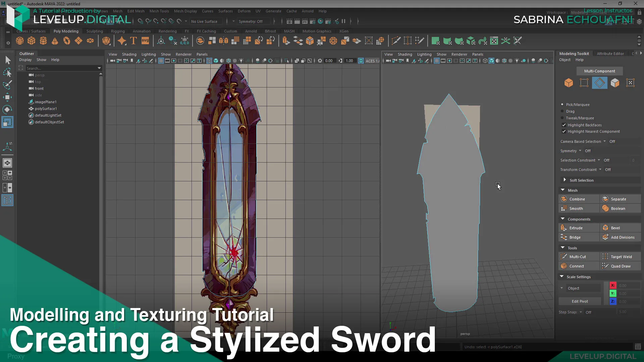Switch selection mode to Drag
Image resolution: width=644 pixels, height=362 pixels.
(x=562, y=111)
